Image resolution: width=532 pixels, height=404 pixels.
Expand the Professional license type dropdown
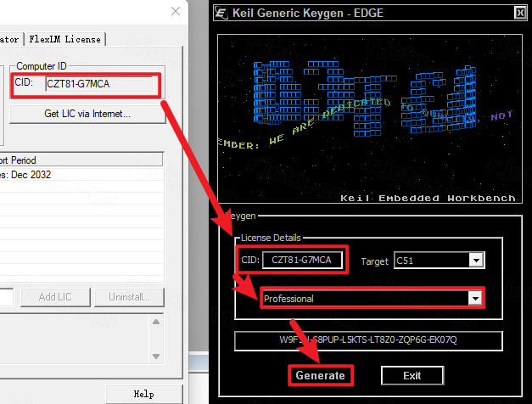tap(475, 299)
